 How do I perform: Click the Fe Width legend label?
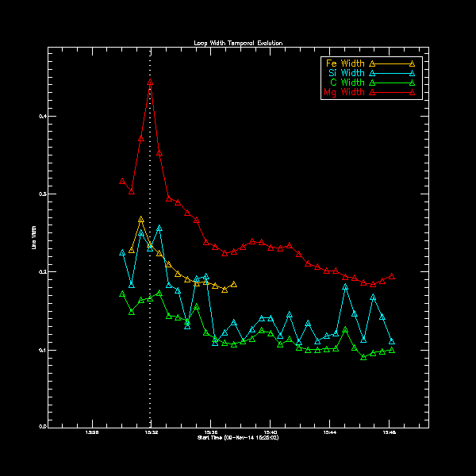pyautogui.click(x=345, y=63)
